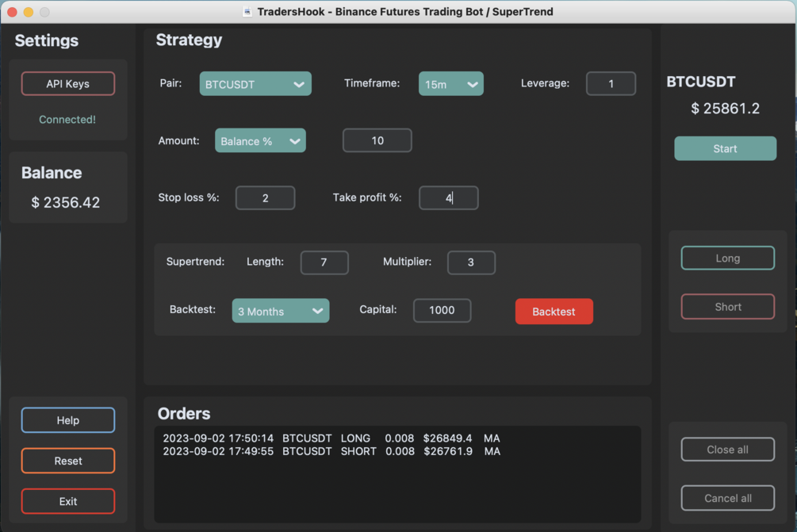This screenshot has height=532, width=797.
Task: Click the Pair dropdown chevron arrow
Action: [x=299, y=84]
